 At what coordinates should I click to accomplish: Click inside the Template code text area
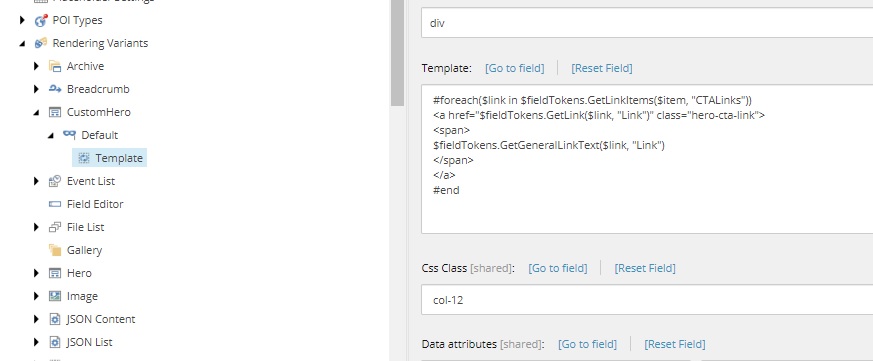click(647, 159)
